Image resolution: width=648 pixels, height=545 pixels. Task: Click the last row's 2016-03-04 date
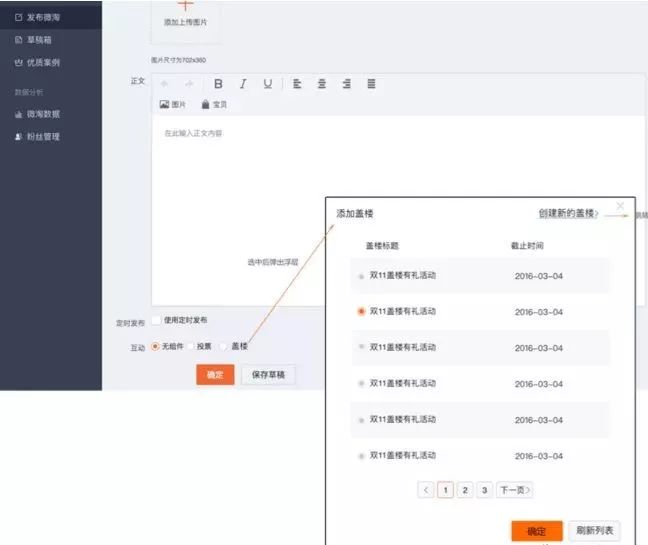click(539, 456)
